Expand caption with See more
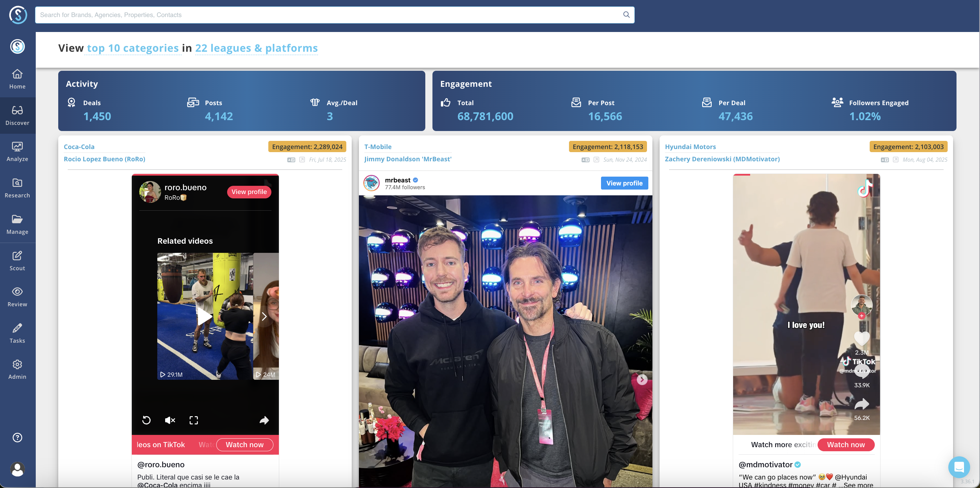The height and width of the screenshot is (488, 980). click(x=858, y=485)
